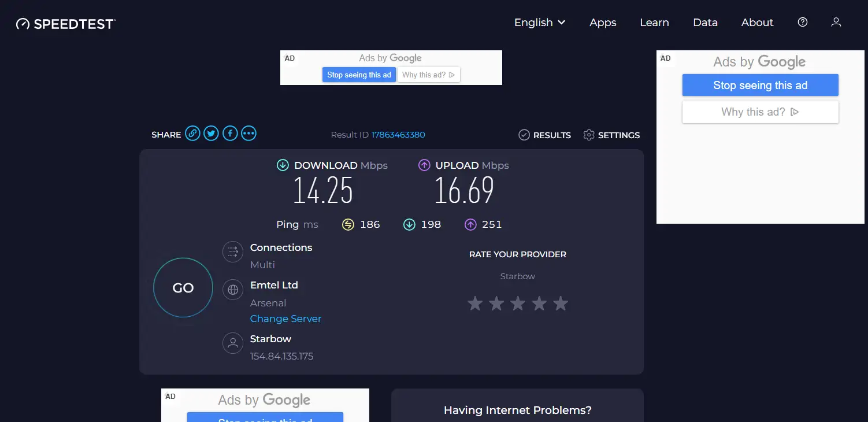Image resolution: width=868 pixels, height=422 pixels.
Task: Open more share options icon
Action: pyautogui.click(x=248, y=134)
